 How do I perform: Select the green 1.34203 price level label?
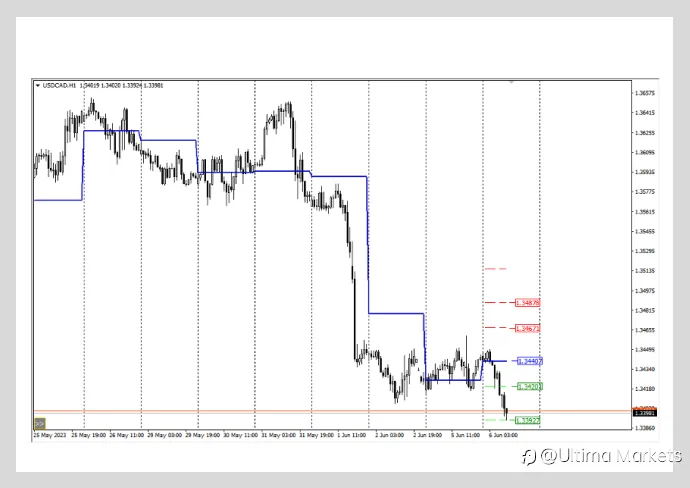[529, 387]
